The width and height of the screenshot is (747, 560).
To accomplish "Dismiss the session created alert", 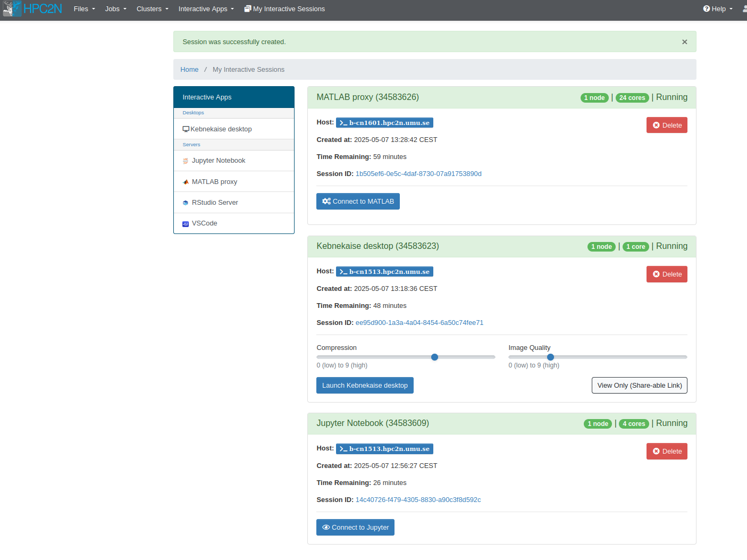I will click(684, 42).
